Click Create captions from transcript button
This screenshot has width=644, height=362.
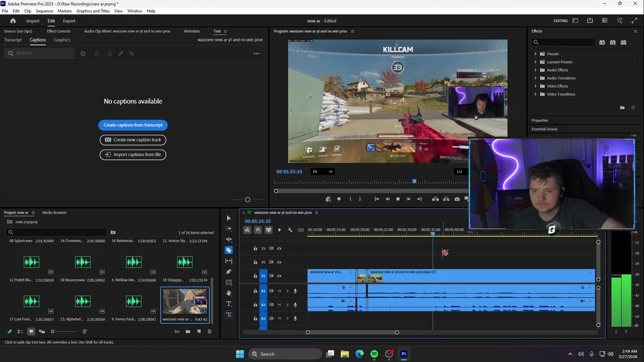pyautogui.click(x=133, y=125)
